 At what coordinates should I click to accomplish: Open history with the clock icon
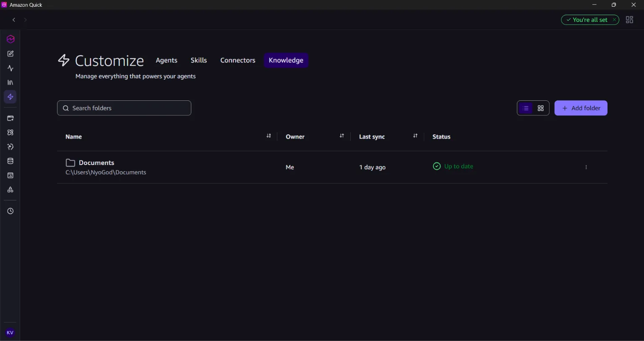pos(10,211)
